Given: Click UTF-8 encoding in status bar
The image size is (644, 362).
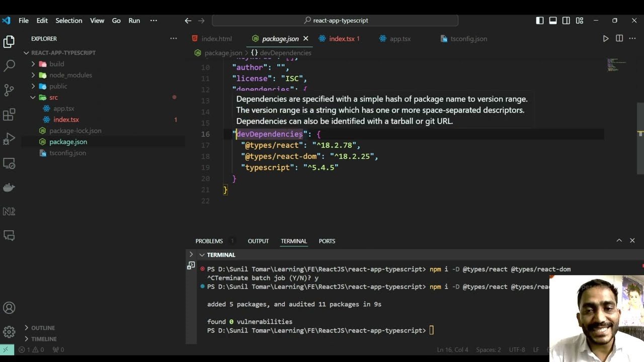Looking at the screenshot, I should pos(517,349).
